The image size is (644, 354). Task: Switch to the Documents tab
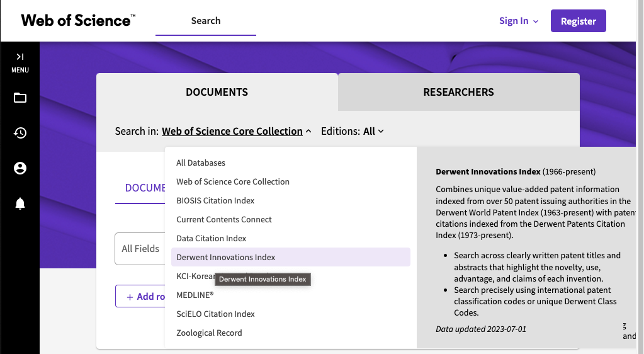[217, 92]
